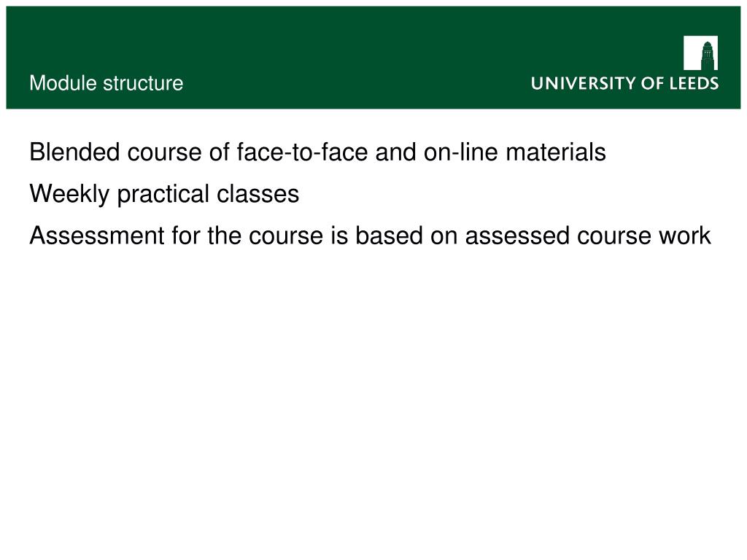
Task: Click the Weekly practical classes line
Action: click(164, 194)
